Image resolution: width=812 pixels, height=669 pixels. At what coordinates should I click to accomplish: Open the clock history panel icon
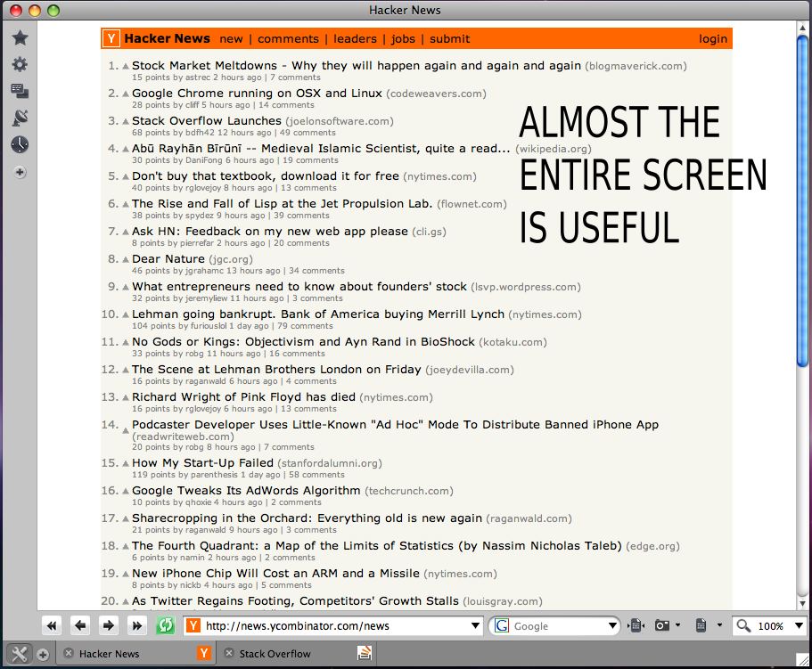21,145
